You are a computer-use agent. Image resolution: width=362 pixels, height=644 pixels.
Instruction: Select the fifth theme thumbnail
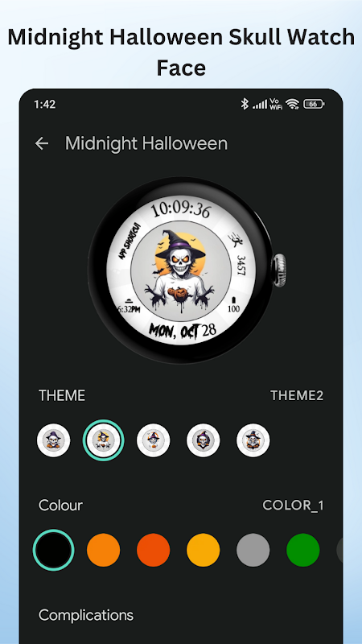253,440
